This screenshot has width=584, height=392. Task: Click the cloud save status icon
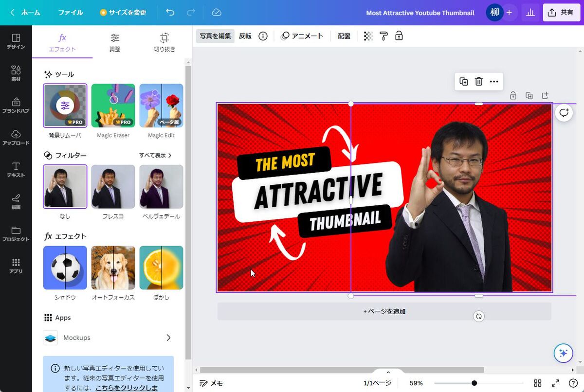click(217, 13)
